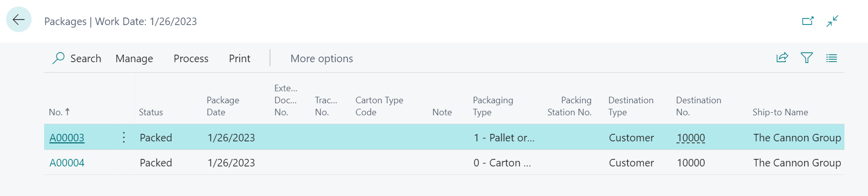Expand More options in action bar
Image resolution: width=868 pixels, height=196 pixels.
point(321,59)
